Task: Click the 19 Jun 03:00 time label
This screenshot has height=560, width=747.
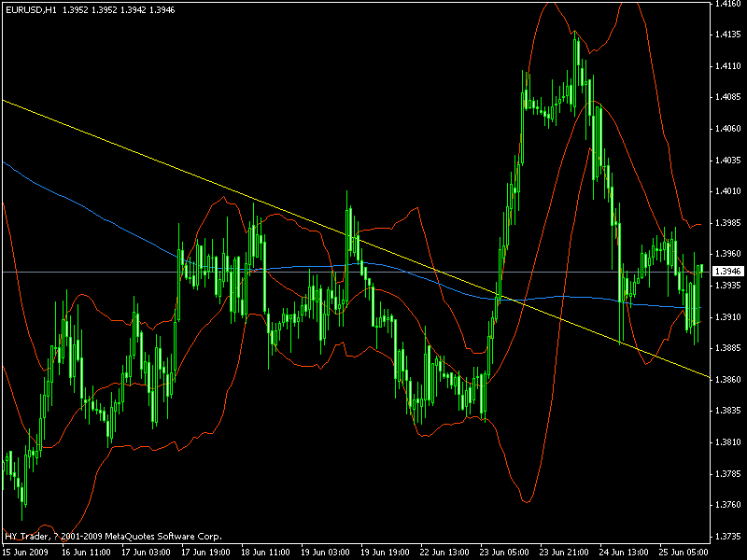Action: click(325, 553)
